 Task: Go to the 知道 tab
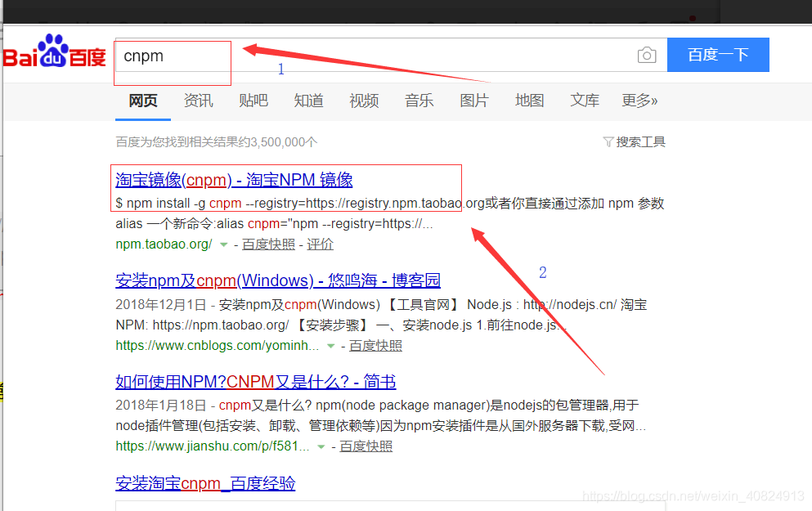coord(308,101)
